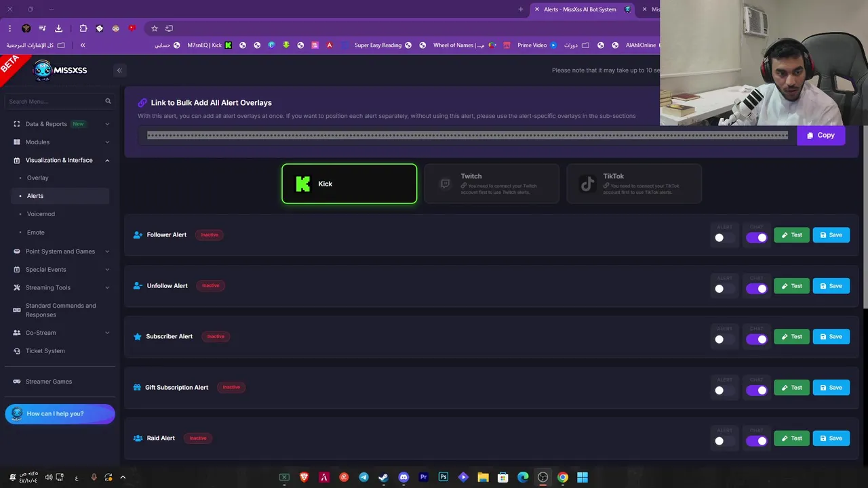Disable the Subscriber Alert CHAT toggle
This screenshot has height=488, width=868.
pyautogui.click(x=757, y=340)
